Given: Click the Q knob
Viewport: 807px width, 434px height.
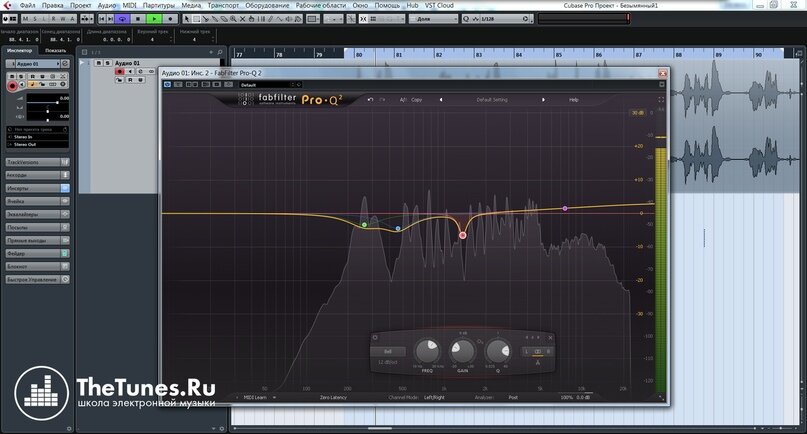Looking at the screenshot, I should click(498, 351).
